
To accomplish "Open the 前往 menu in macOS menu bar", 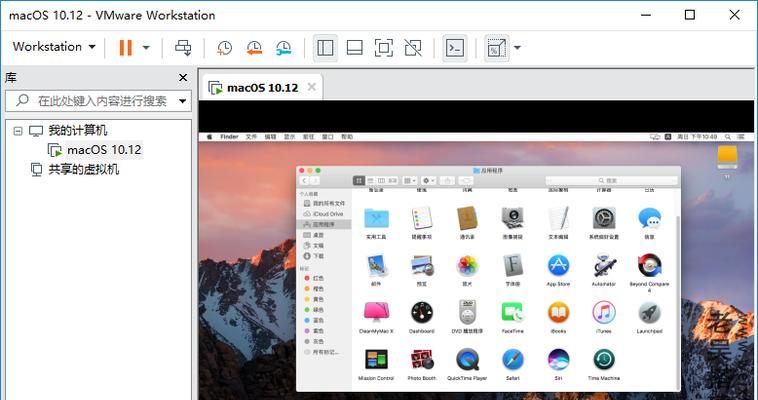I will tap(308, 137).
